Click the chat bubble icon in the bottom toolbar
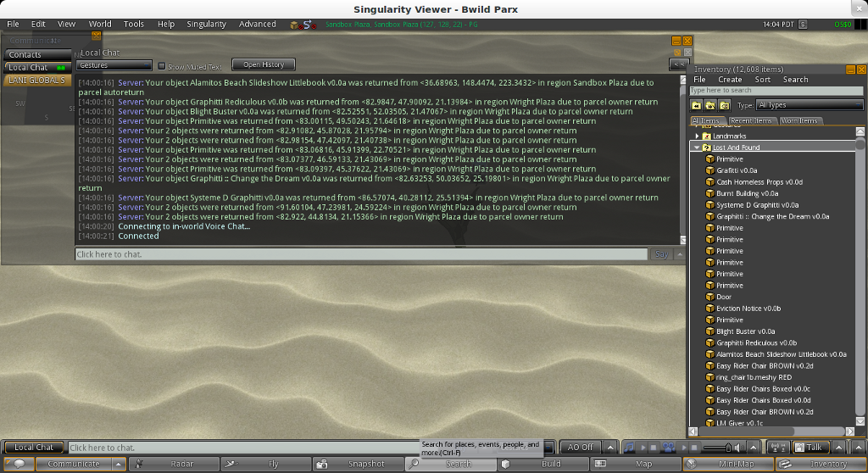 pyautogui.click(x=19, y=464)
